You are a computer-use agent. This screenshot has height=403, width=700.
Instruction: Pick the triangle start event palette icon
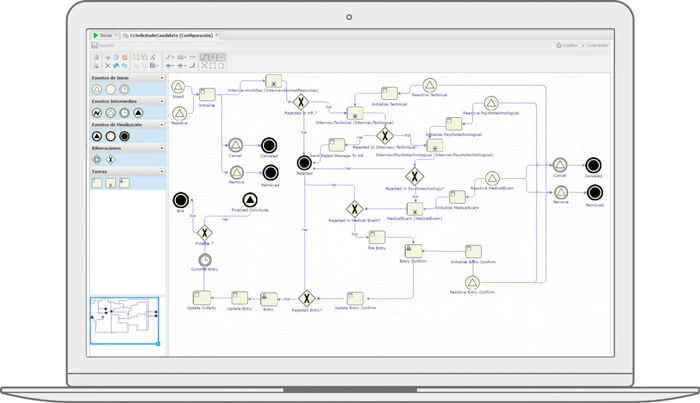coord(97,89)
